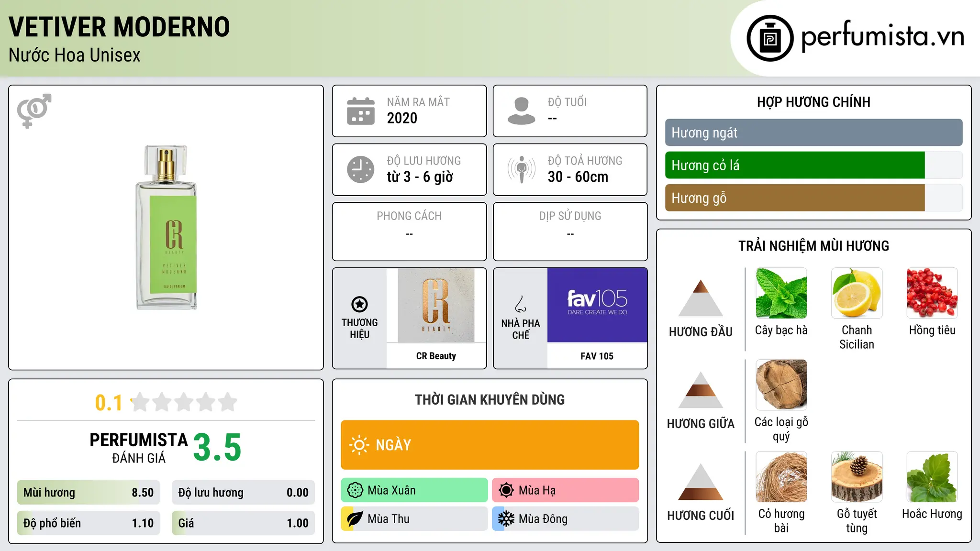The image size is (980, 551).
Task: Click the Giá 1.00 score bar
Action: pyautogui.click(x=243, y=523)
